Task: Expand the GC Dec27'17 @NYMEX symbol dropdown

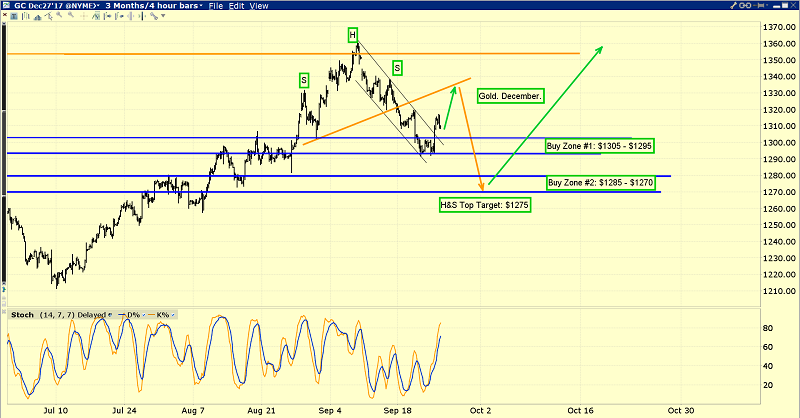Action: (98, 6)
